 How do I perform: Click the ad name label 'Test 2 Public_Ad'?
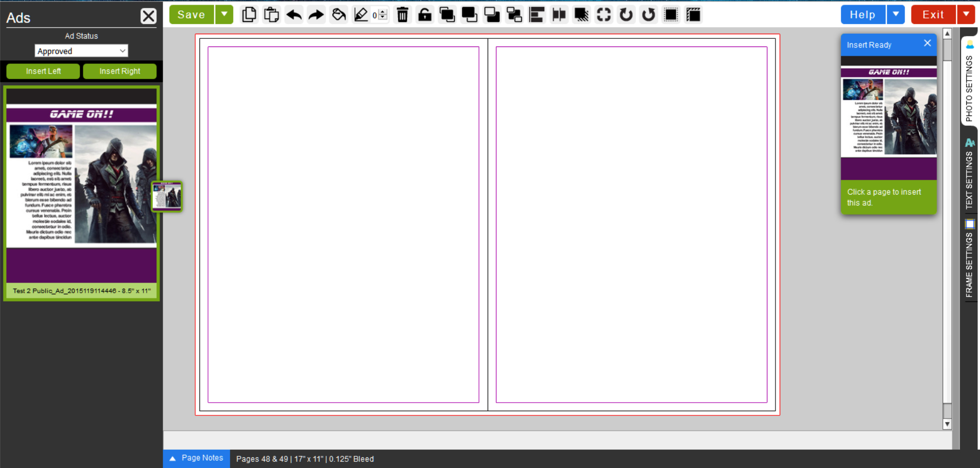[x=82, y=291]
